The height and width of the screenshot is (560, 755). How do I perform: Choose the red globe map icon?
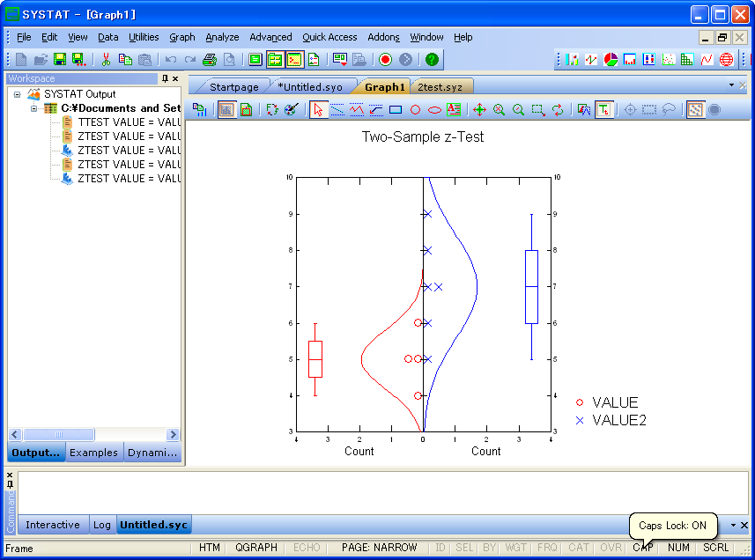point(726,60)
